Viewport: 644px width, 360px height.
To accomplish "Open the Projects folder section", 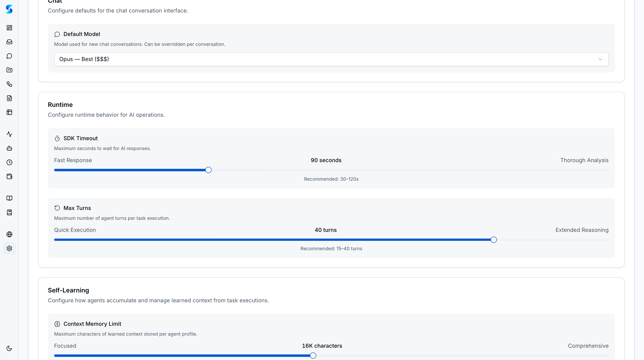I will [x=9, y=70].
